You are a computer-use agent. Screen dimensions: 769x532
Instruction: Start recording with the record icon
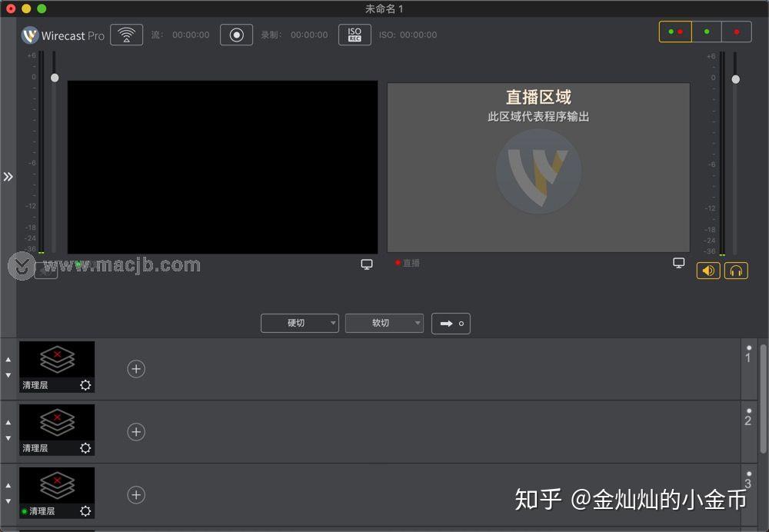coord(236,34)
